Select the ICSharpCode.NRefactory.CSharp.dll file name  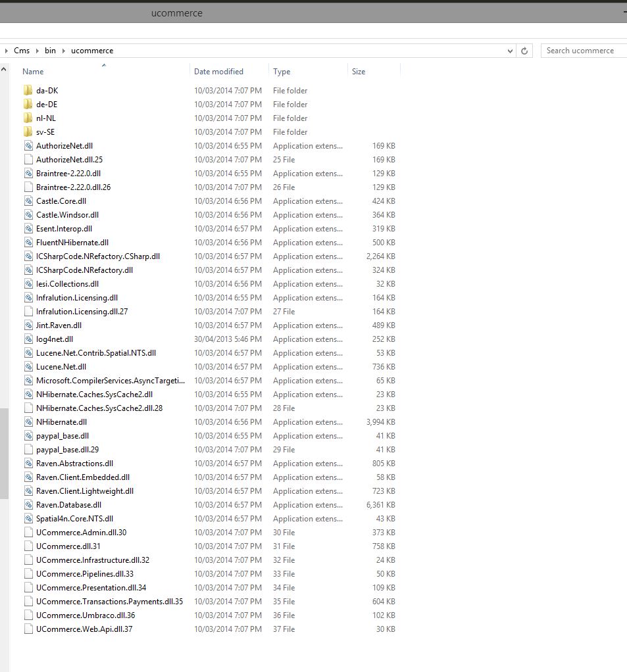(98, 256)
